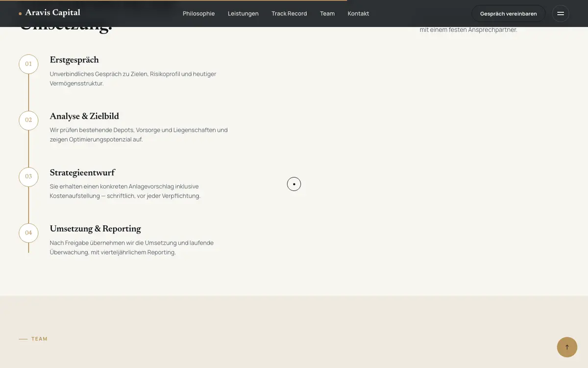Click the Analyse & Zielbild heading

[84, 116]
